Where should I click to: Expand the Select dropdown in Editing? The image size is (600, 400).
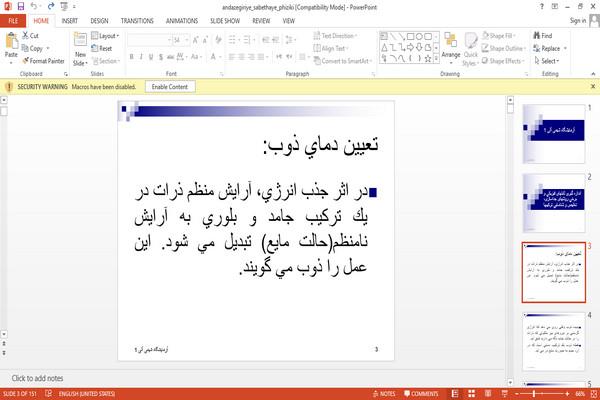pyautogui.click(x=546, y=61)
